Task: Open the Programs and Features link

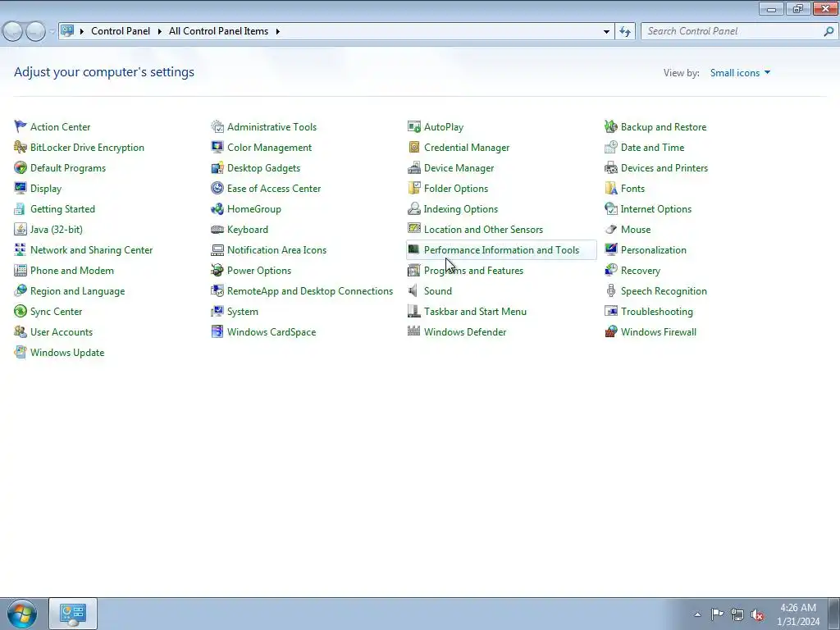Action: 473,271
